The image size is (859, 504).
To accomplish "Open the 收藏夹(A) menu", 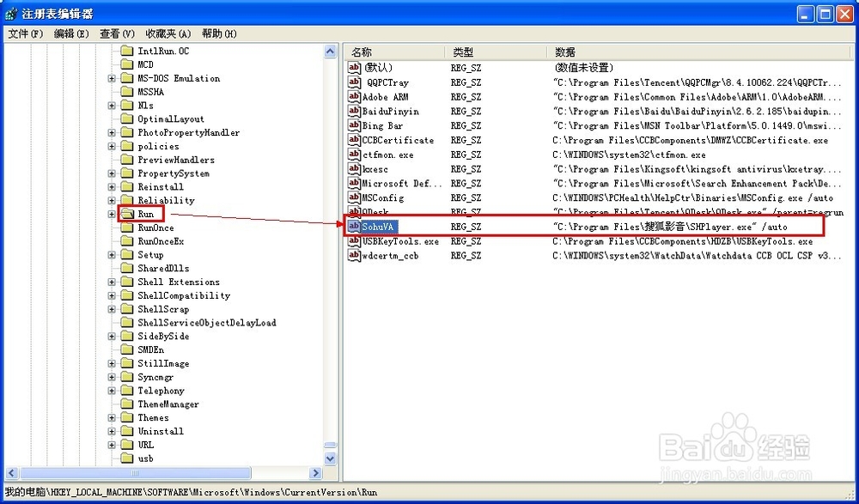I will pos(168,34).
